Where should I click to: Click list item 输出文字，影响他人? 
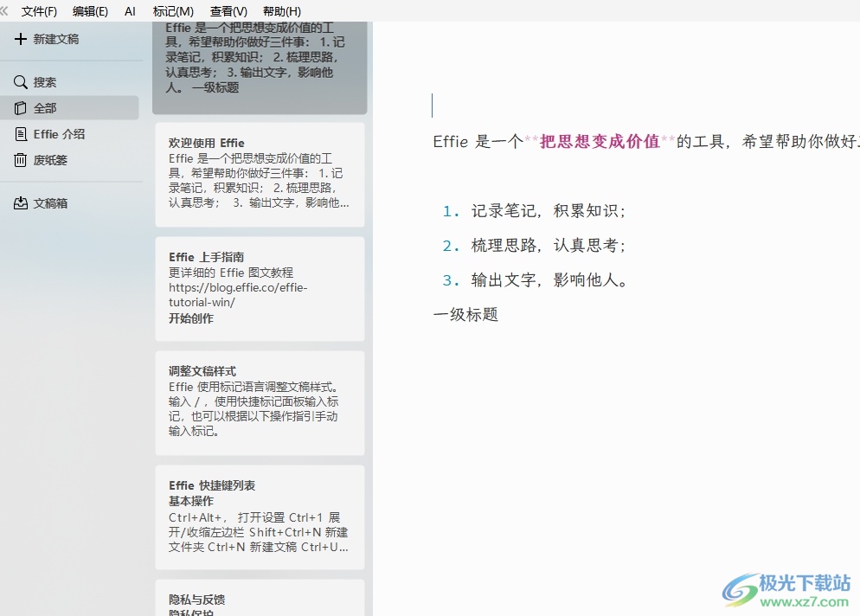pos(549,279)
